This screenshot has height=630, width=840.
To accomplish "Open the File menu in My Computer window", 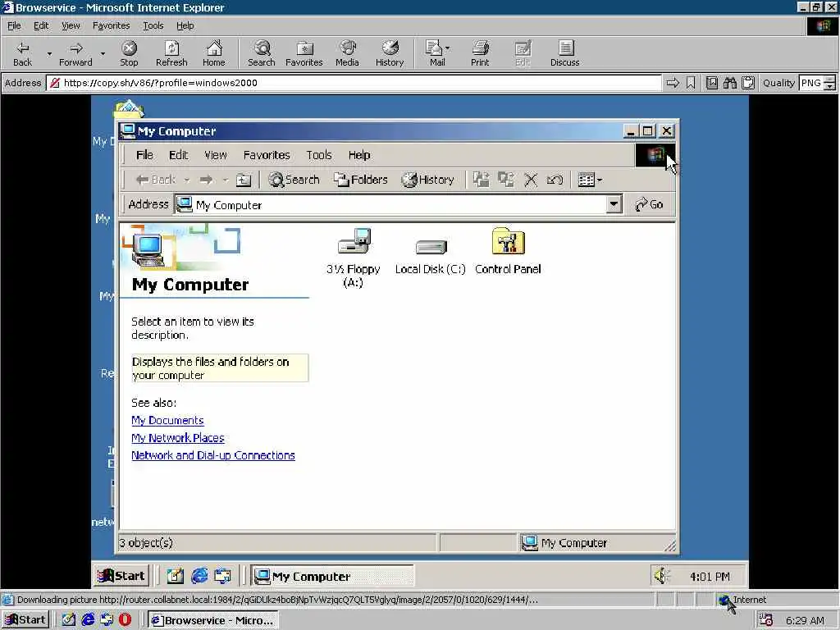I will pyautogui.click(x=144, y=155).
